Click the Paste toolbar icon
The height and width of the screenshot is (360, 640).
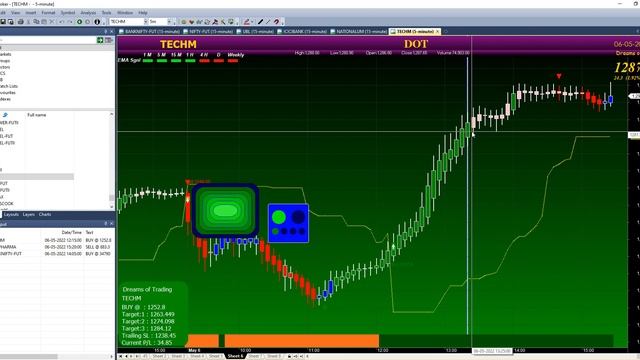pyautogui.click(x=44, y=22)
